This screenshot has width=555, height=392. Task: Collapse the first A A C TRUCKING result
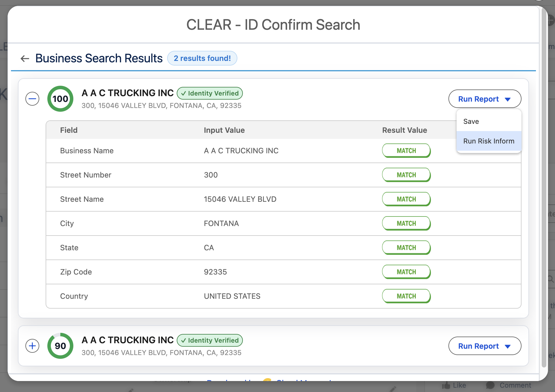[x=32, y=99]
